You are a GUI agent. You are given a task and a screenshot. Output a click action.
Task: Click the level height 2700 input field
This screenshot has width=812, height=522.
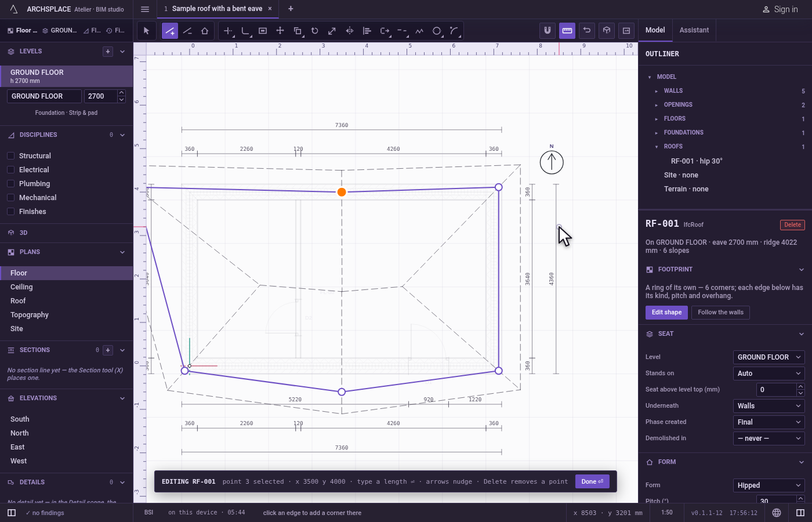click(100, 96)
